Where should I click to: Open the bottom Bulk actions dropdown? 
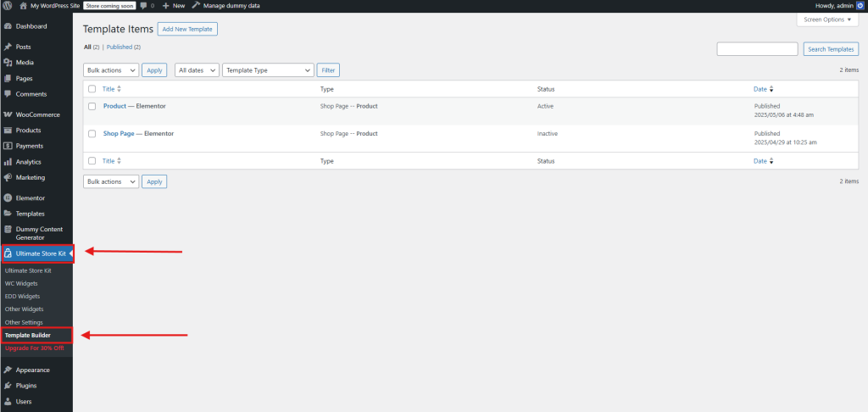click(111, 181)
